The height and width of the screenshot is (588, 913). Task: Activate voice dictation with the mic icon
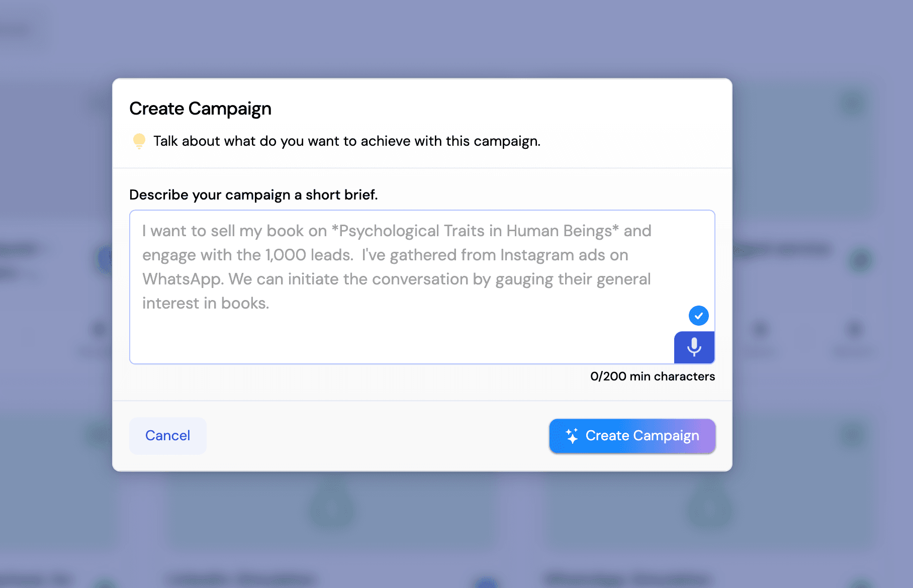pos(694,347)
